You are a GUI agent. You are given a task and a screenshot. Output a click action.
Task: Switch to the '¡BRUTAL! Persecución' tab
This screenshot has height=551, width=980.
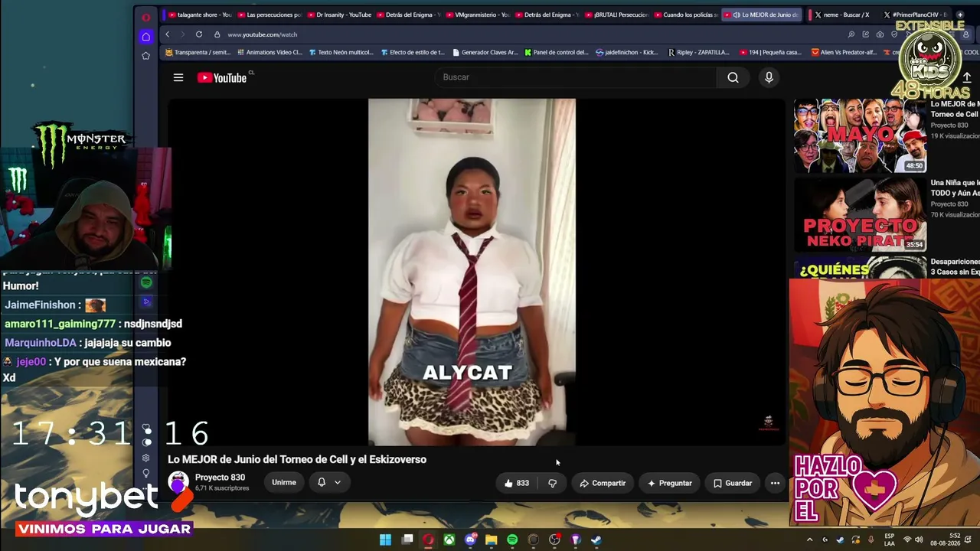(616, 15)
